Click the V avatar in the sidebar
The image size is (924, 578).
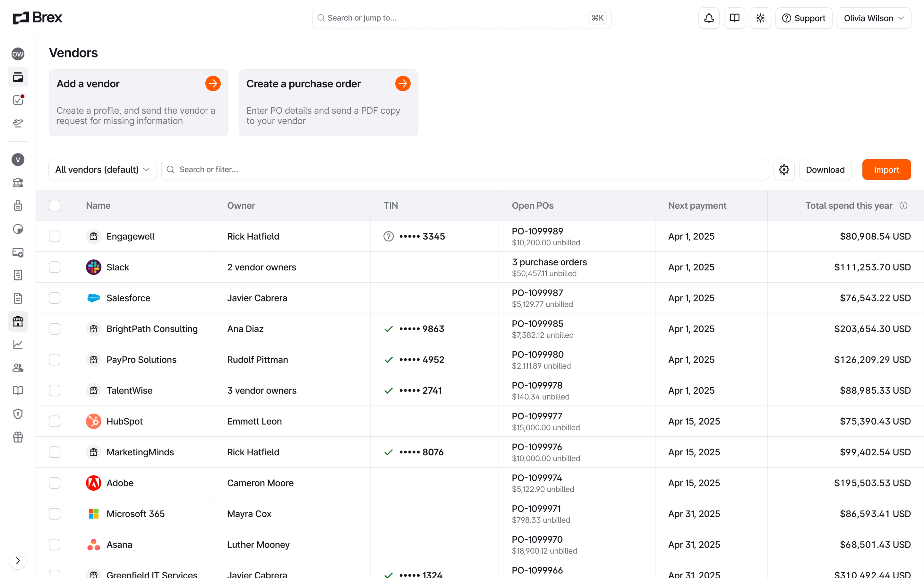[18, 159]
